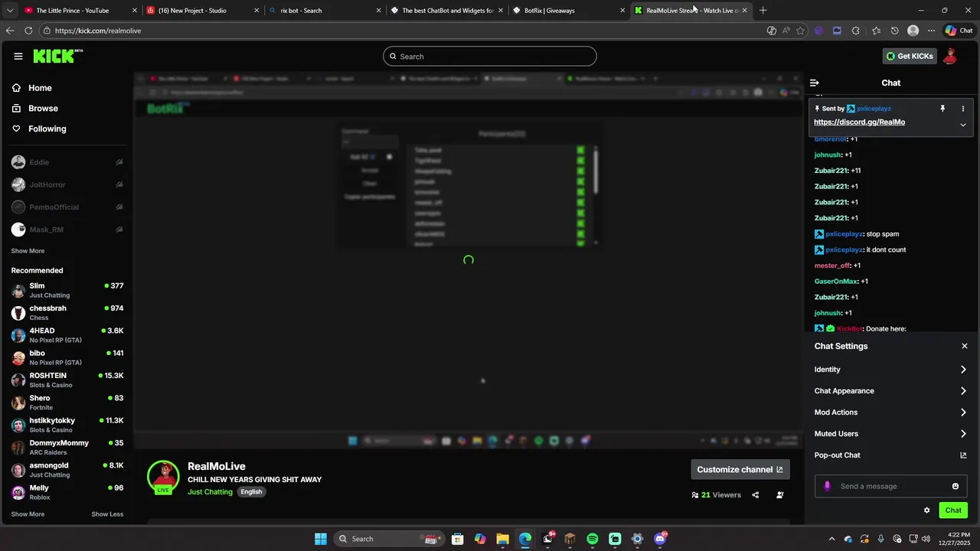Focus the Send a message field
980x551 pixels.
point(891,486)
